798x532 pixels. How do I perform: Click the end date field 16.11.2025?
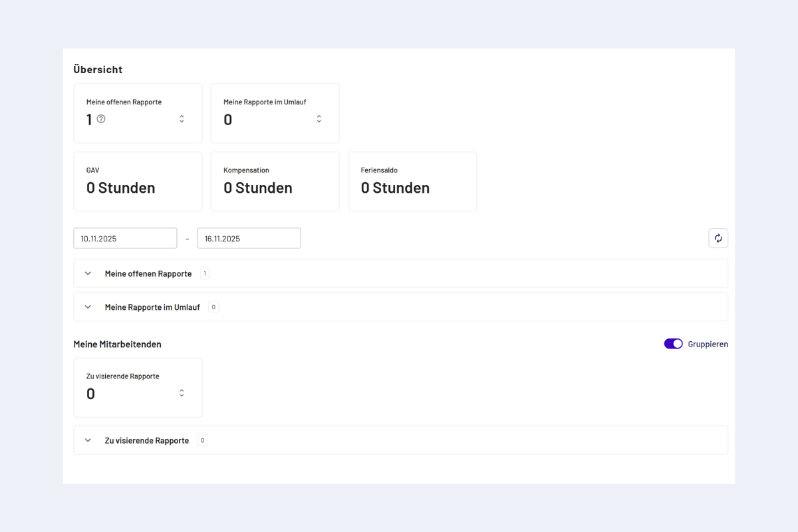click(249, 238)
